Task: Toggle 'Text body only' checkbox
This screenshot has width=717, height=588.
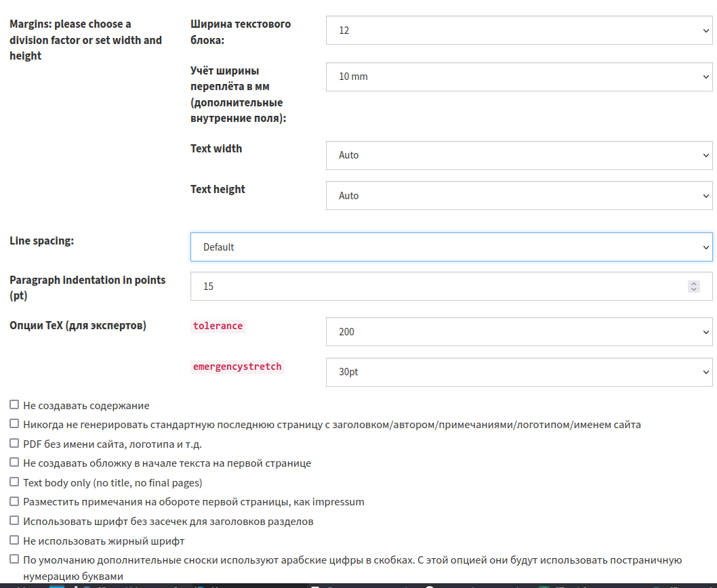Action: click(x=14, y=482)
